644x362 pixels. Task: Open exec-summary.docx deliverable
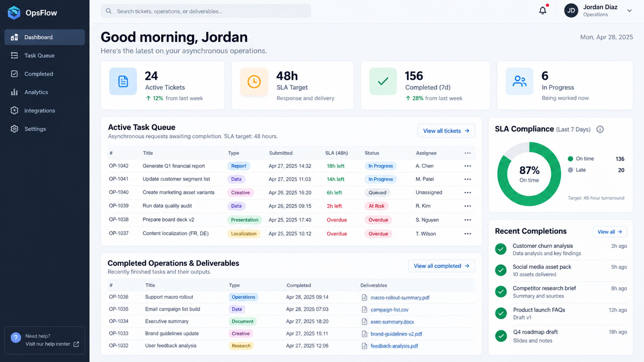click(x=392, y=322)
